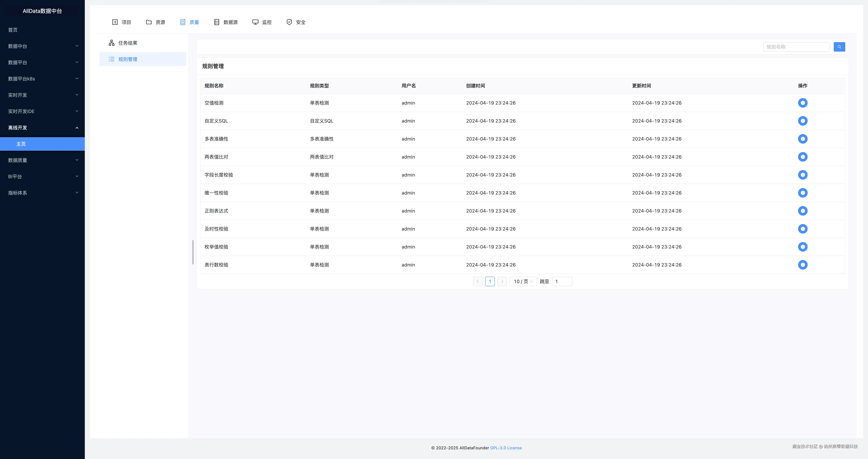Switch to the 数据源 tab
The image size is (868, 459).
pyautogui.click(x=226, y=22)
